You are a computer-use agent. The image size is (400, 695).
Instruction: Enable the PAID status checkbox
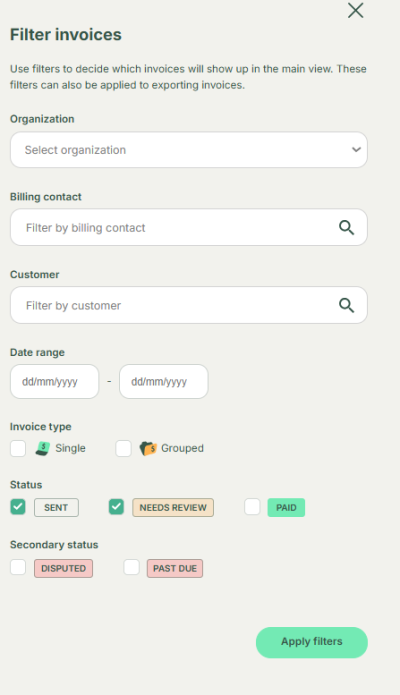pos(252,507)
